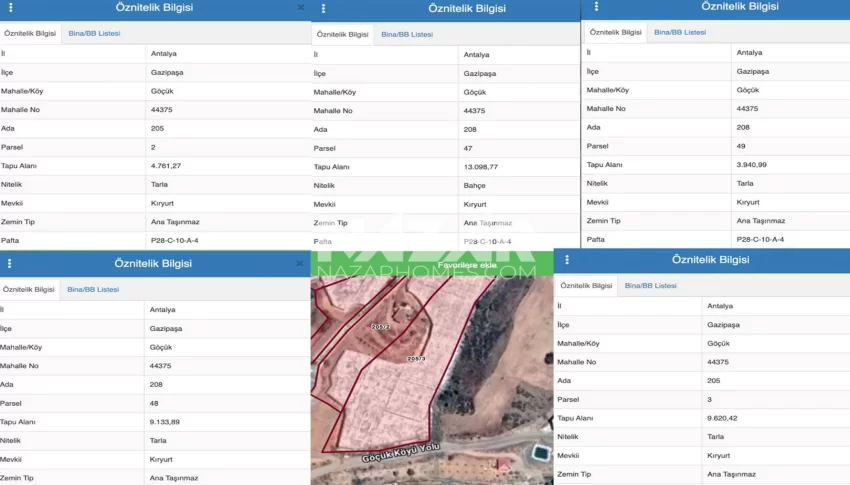Open the three-dot menu of the Parsel 49 panel
850x485 pixels.
click(596, 6)
